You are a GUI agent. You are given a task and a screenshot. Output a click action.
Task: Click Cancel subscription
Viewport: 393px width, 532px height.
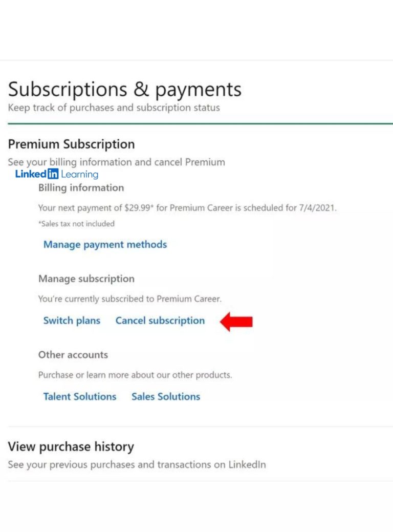pos(160,321)
